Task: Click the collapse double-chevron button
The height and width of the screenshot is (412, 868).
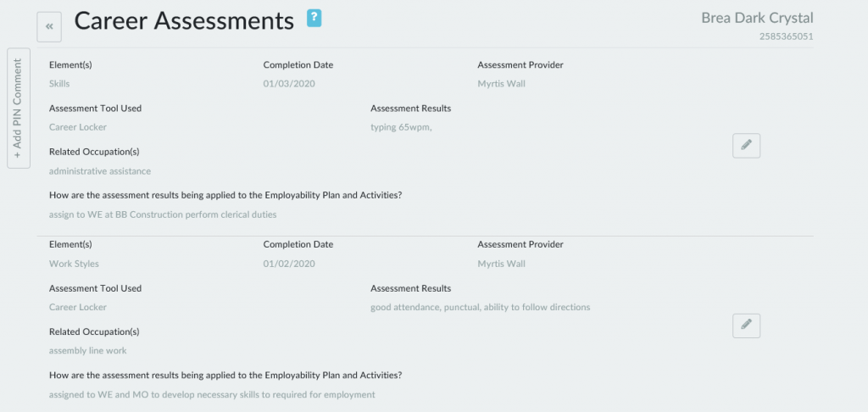Action: (x=49, y=27)
